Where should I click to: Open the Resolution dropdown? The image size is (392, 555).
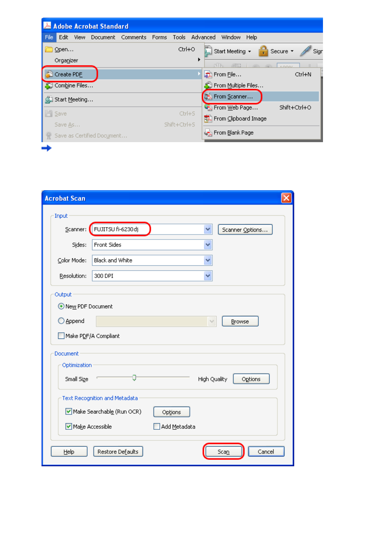[x=208, y=276]
